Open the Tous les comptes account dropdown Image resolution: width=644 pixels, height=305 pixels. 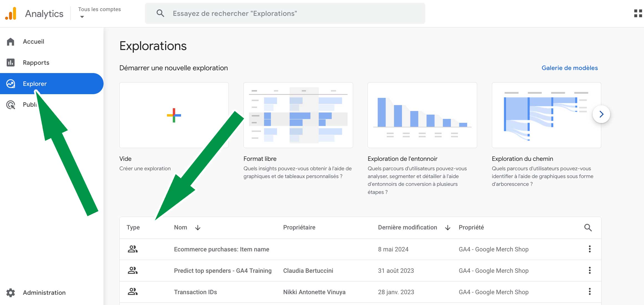99,13
